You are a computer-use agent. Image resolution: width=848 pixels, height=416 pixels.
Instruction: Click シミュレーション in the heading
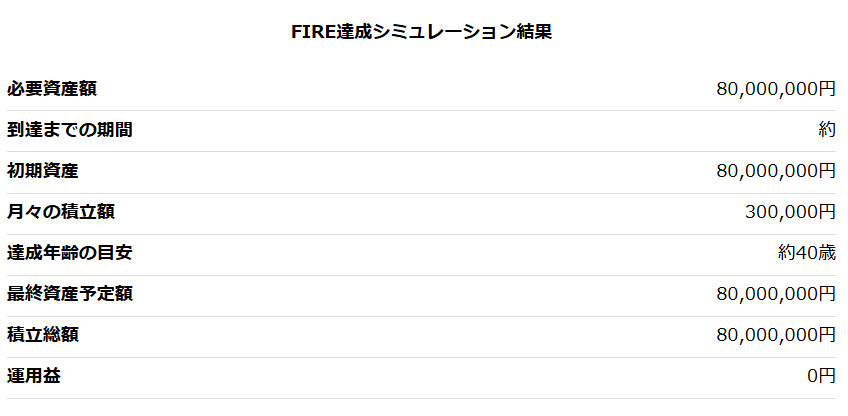[x=439, y=32]
